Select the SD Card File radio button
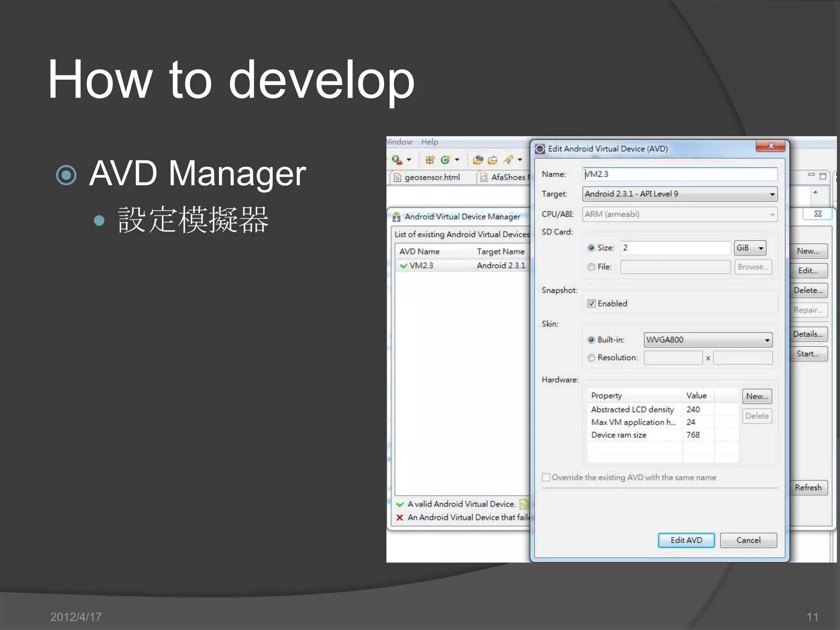The width and height of the screenshot is (840, 630). (x=591, y=267)
